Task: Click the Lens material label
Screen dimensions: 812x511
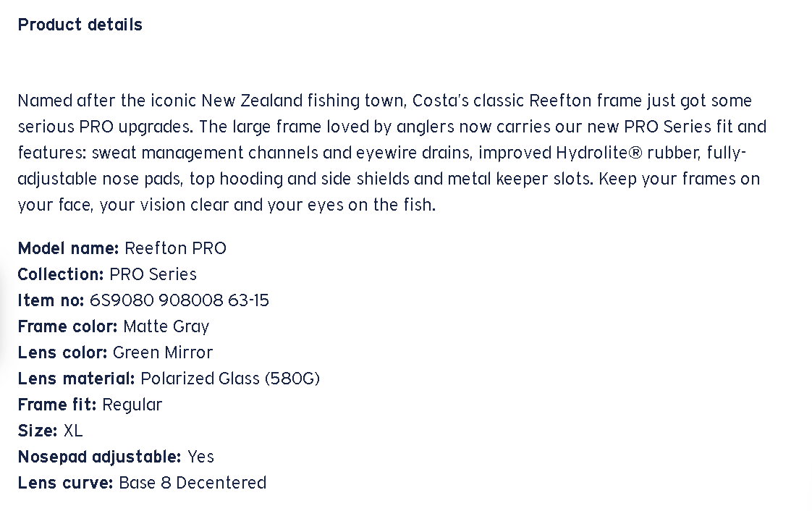Action: point(76,379)
